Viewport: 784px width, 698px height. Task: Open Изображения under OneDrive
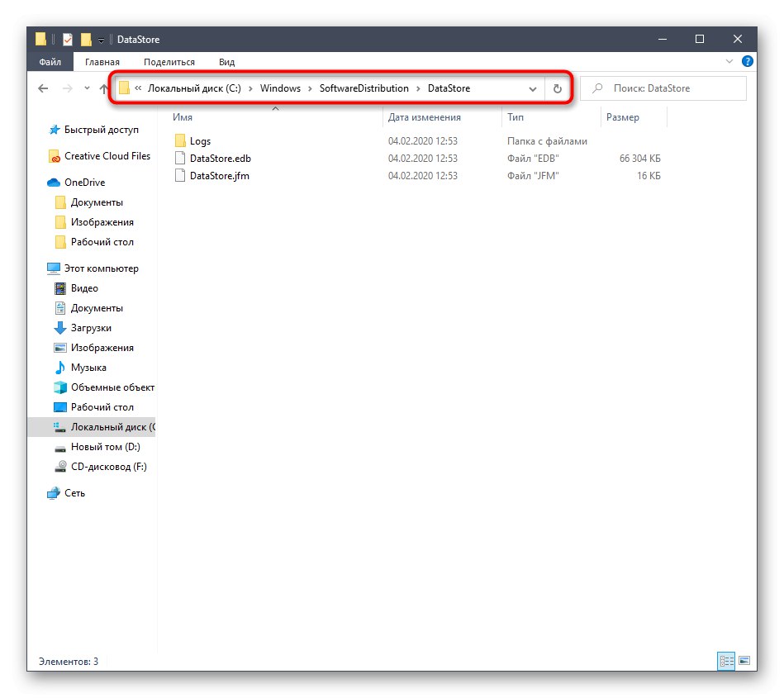(x=102, y=222)
